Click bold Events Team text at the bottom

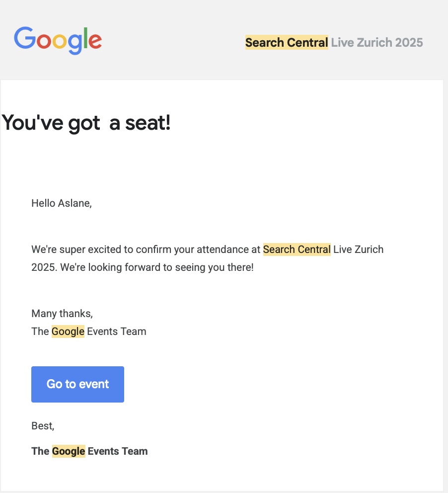(x=118, y=451)
